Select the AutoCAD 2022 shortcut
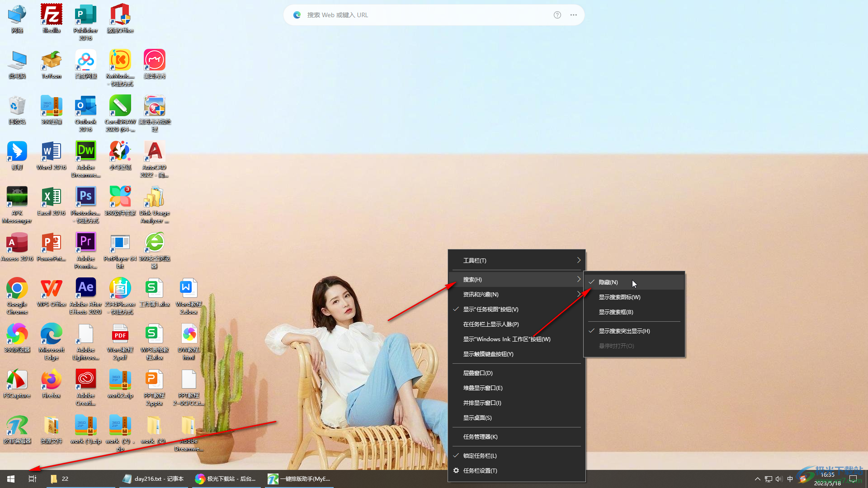Screen dimensions: 868x488 [155, 159]
